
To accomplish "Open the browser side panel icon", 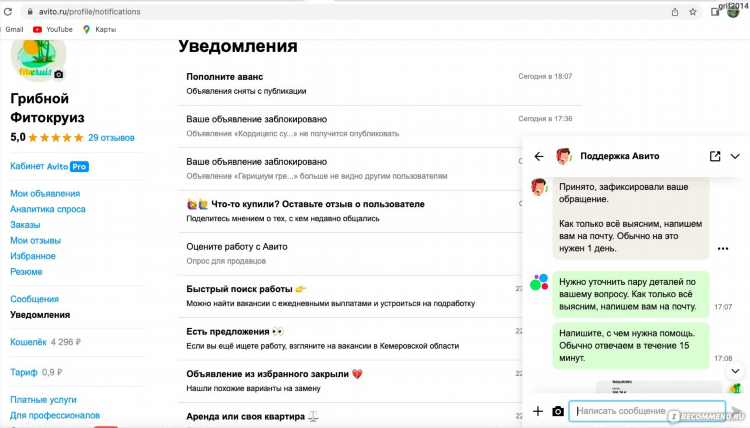I will 715,12.
